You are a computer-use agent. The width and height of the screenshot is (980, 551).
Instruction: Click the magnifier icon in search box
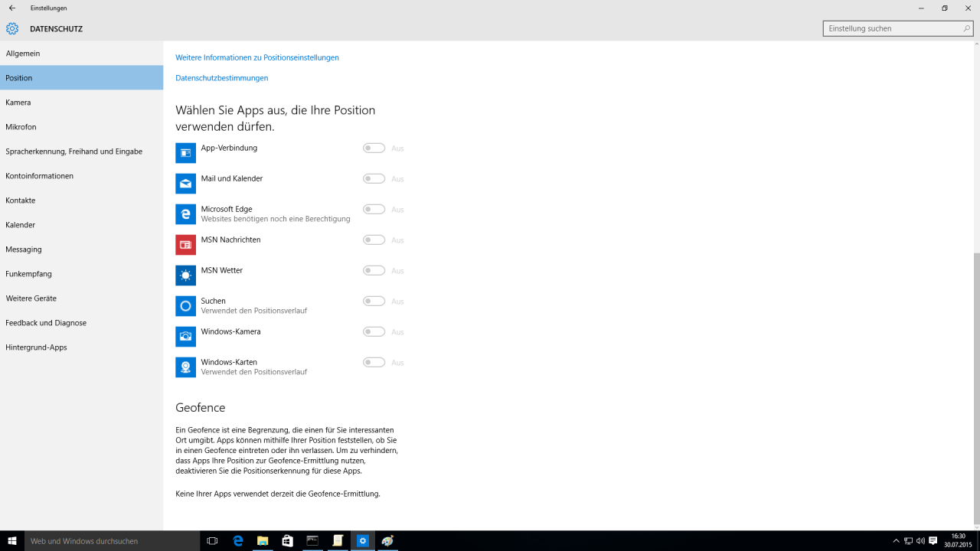pos(967,28)
